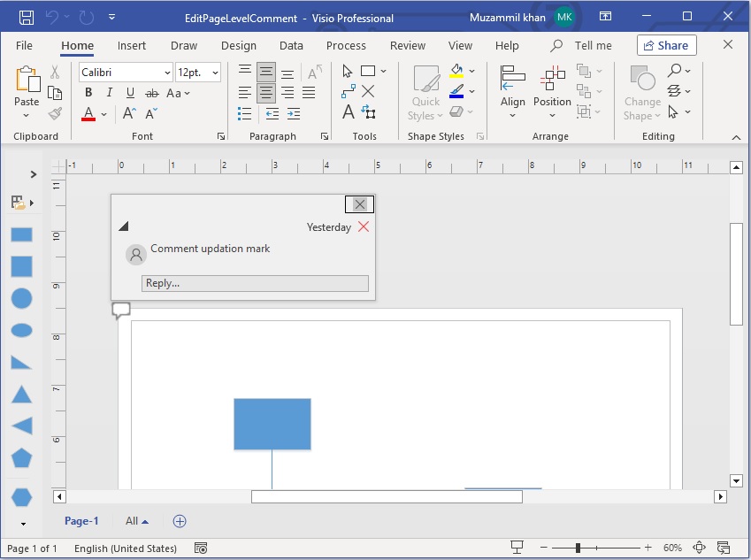Toggle Underline text formatting
This screenshot has width=751, height=560.
coord(130,93)
